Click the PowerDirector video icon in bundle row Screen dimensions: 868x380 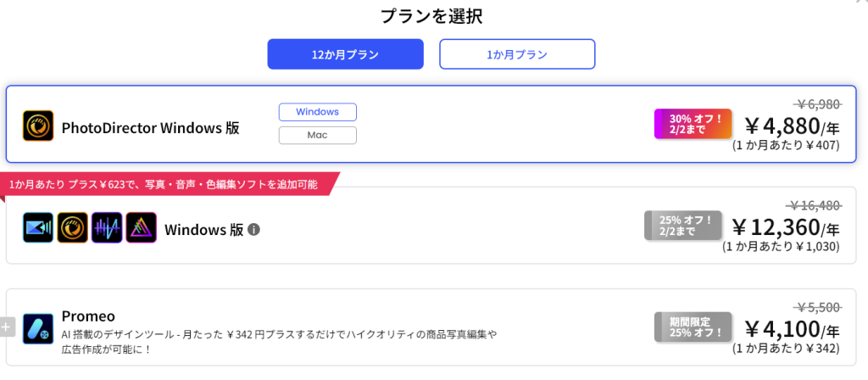38,228
